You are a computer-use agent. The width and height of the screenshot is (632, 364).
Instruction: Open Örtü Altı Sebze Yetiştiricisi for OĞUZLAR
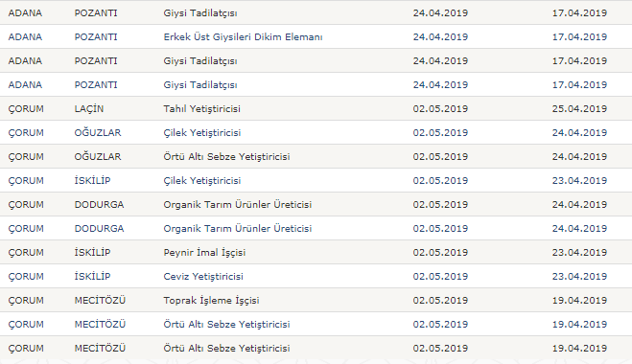tap(226, 157)
